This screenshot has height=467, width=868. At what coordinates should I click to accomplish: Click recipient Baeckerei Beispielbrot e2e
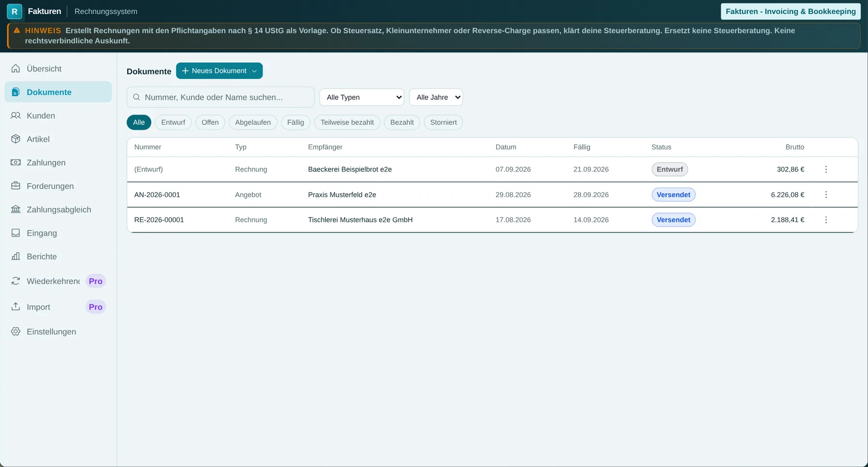point(350,169)
